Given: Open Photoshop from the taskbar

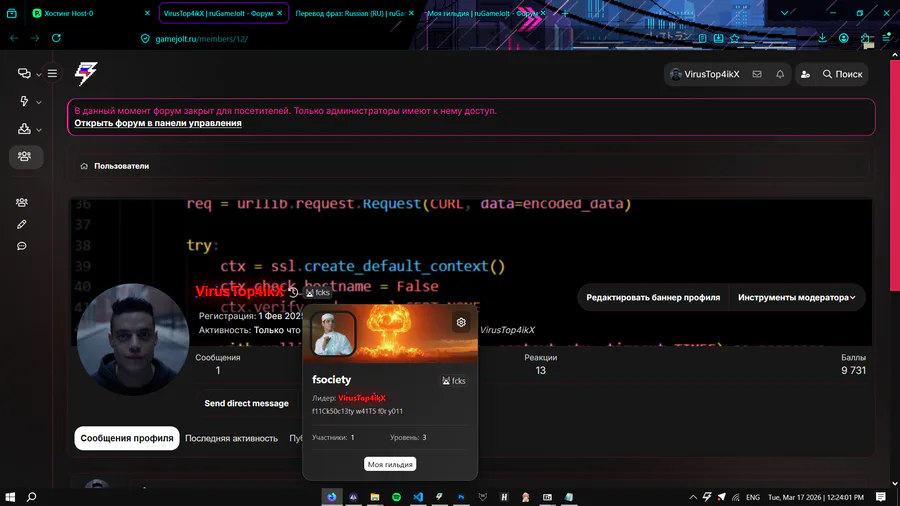Looking at the screenshot, I should click(461, 497).
